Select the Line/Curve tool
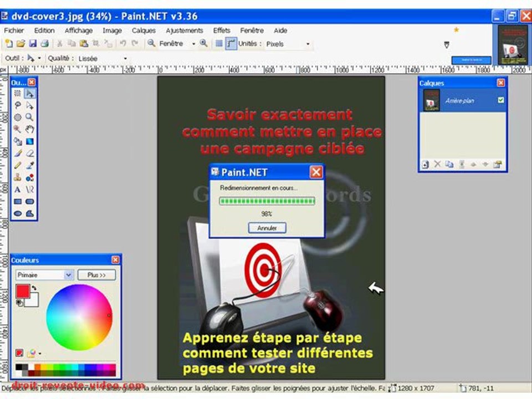This screenshot has width=532, height=399. click(x=30, y=190)
